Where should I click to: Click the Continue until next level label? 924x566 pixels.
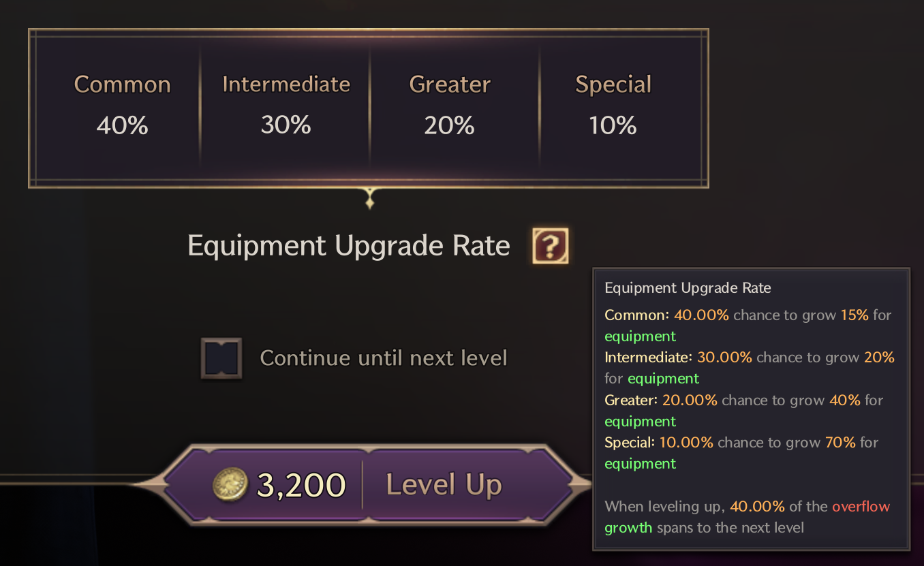384,358
